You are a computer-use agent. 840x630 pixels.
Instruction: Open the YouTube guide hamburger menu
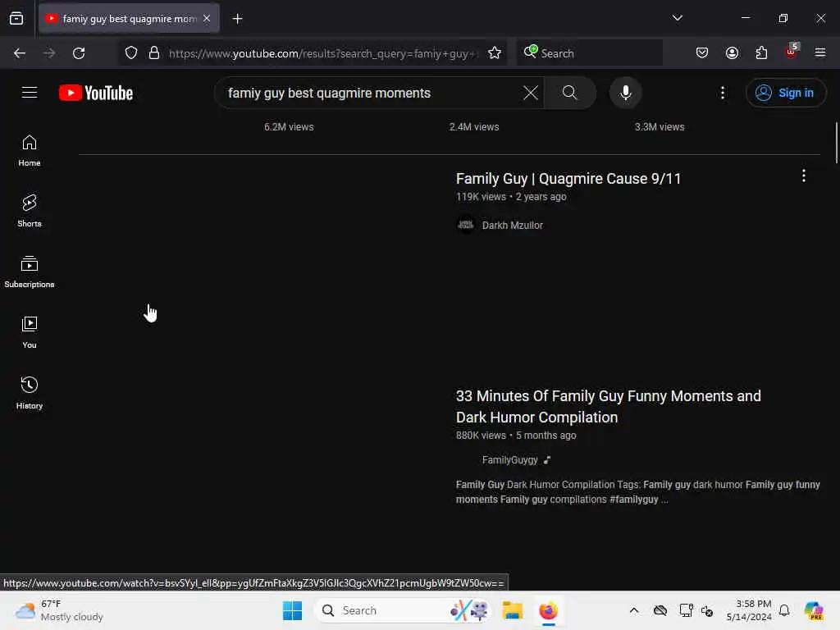click(x=30, y=93)
